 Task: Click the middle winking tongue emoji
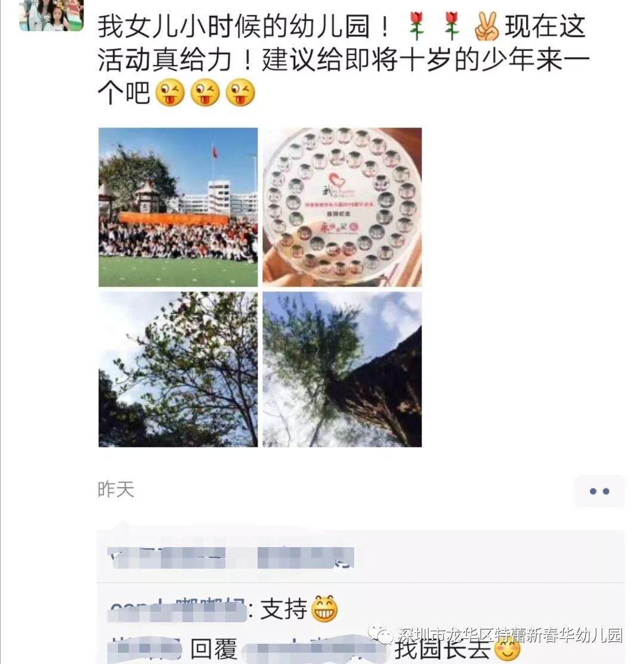coord(205,93)
